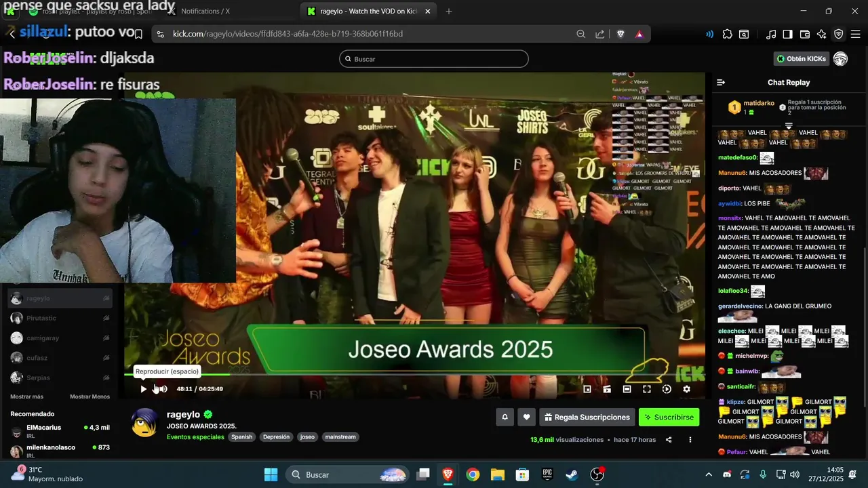Open rageylo channel name link
The width and height of the screenshot is (868, 488).
pyautogui.click(x=184, y=414)
